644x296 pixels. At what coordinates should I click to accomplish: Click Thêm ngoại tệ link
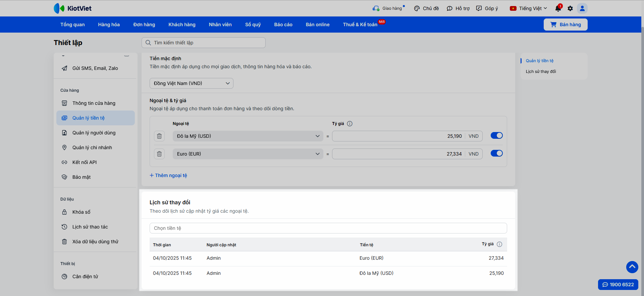click(x=168, y=175)
